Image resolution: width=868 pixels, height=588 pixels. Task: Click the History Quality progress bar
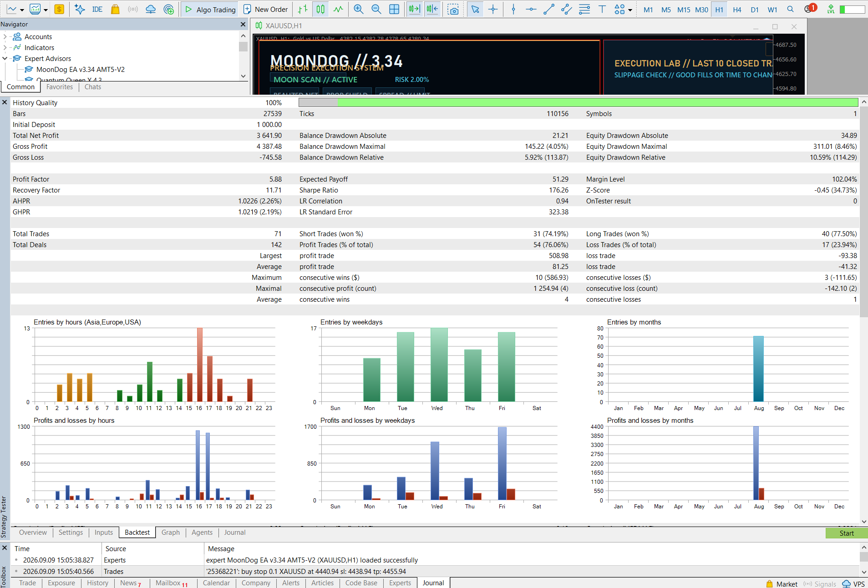(578, 103)
